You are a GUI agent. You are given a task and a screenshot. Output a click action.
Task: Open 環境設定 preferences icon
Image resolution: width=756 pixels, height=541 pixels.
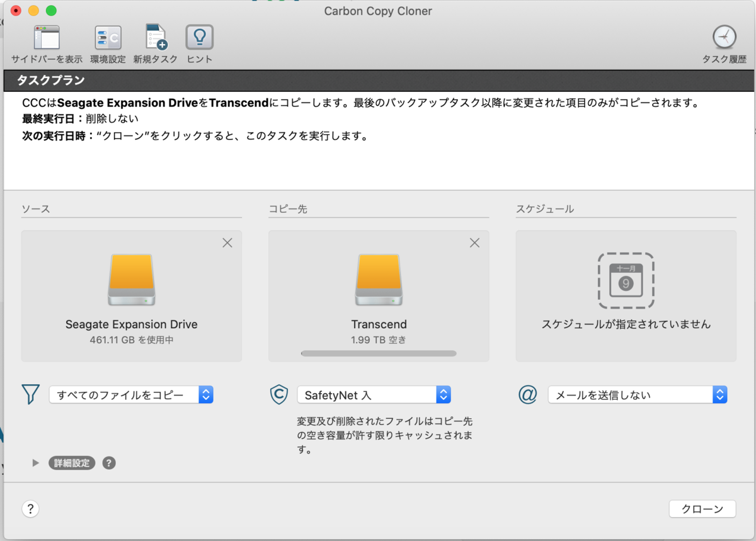coord(108,38)
